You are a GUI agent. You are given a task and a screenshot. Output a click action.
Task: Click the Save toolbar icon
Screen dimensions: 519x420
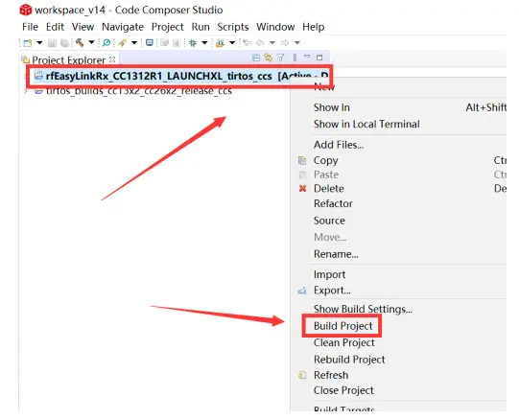tap(53, 43)
